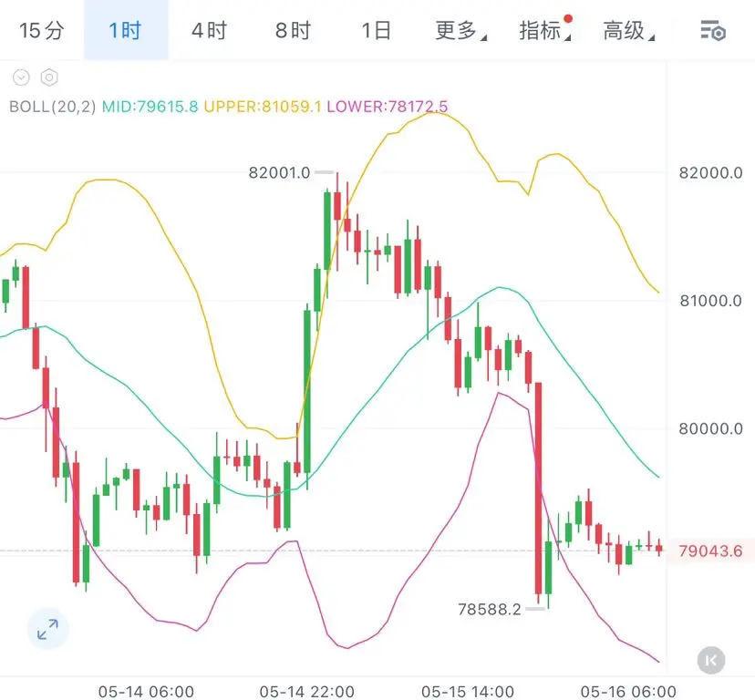This screenshot has height=700, width=755.
Task: Open the 更多 timeframe dropdown
Action: pos(460,30)
